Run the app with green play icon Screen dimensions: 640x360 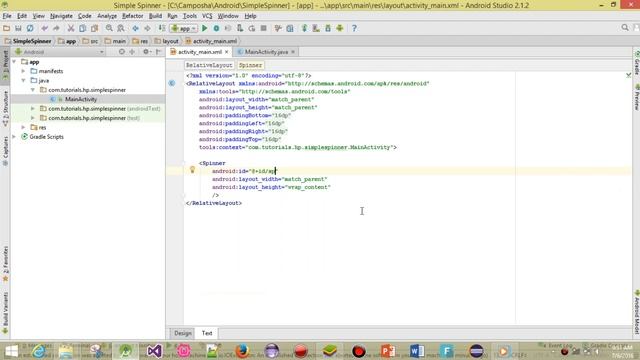point(204,28)
